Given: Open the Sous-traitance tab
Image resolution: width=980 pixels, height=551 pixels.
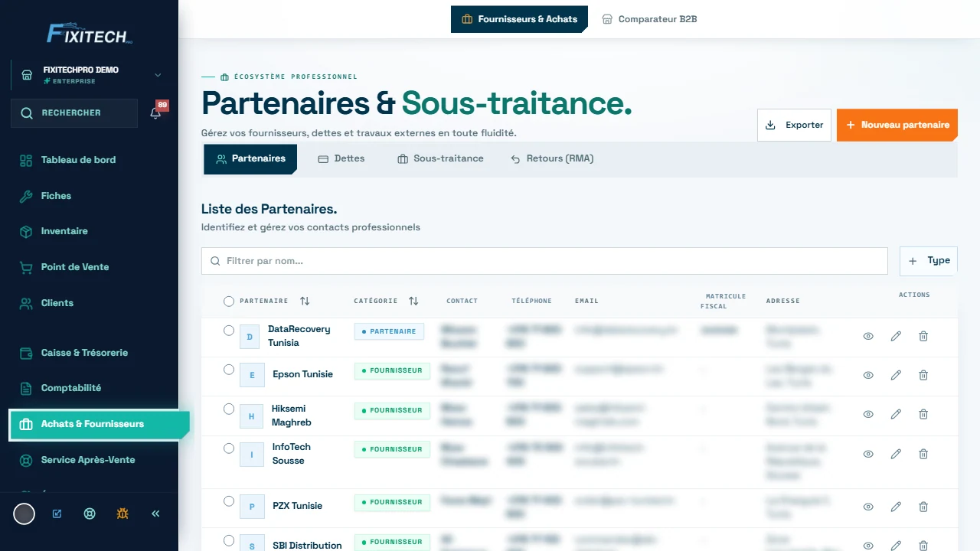Looking at the screenshot, I should (x=440, y=159).
